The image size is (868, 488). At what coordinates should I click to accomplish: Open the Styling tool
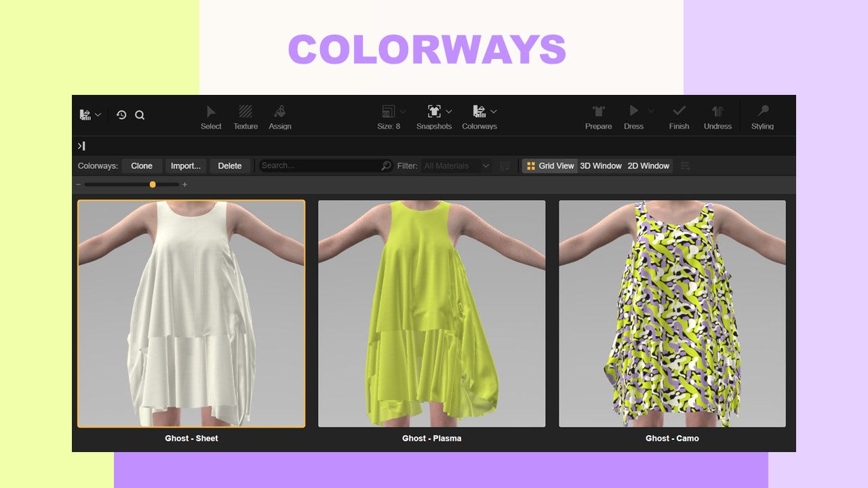click(762, 111)
